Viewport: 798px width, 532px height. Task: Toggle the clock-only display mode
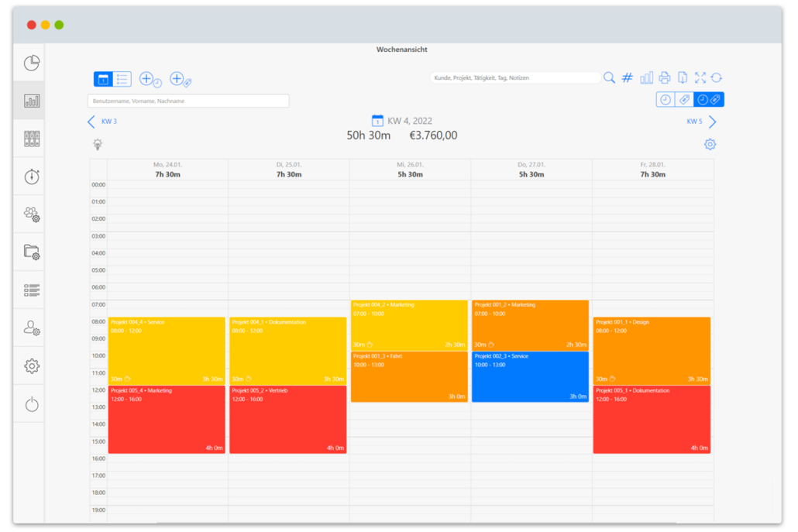pos(666,99)
